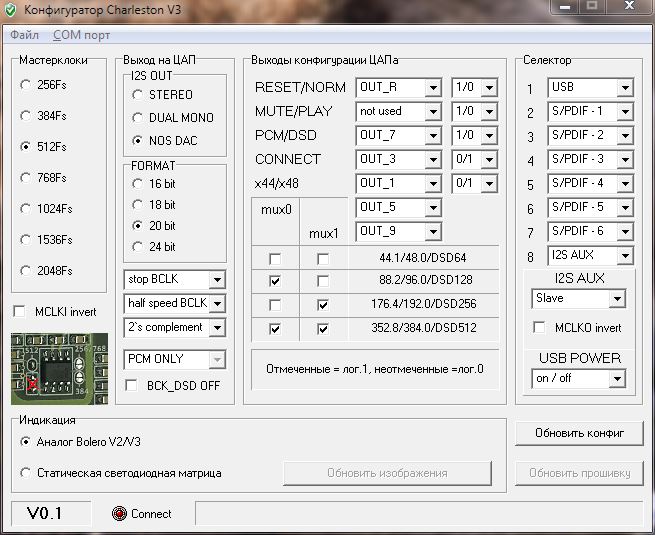Select the 512Fs master clock
The width and height of the screenshot is (655, 535).
[25, 147]
